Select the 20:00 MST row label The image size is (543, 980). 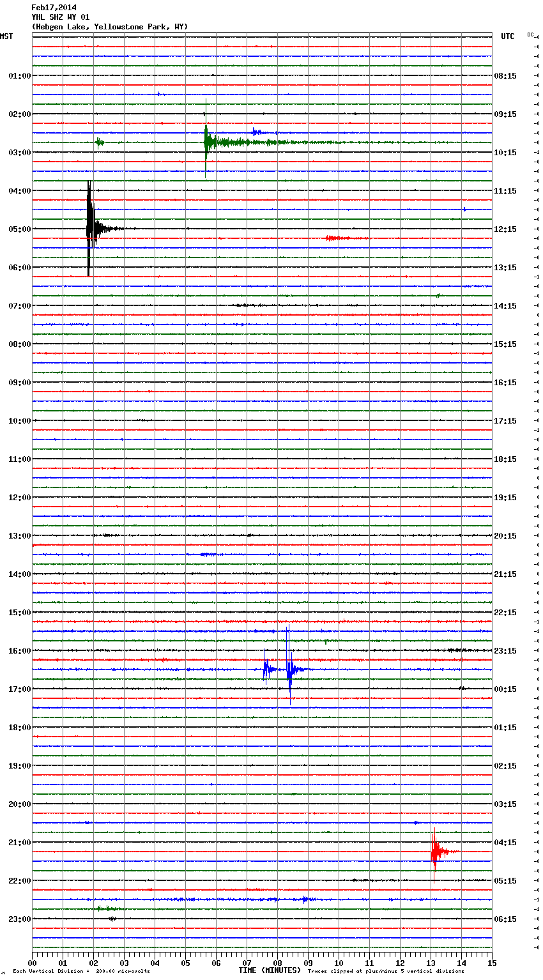[20, 804]
